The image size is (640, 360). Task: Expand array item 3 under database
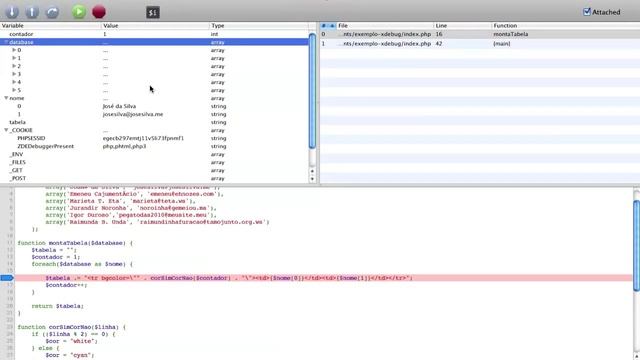(x=14, y=74)
